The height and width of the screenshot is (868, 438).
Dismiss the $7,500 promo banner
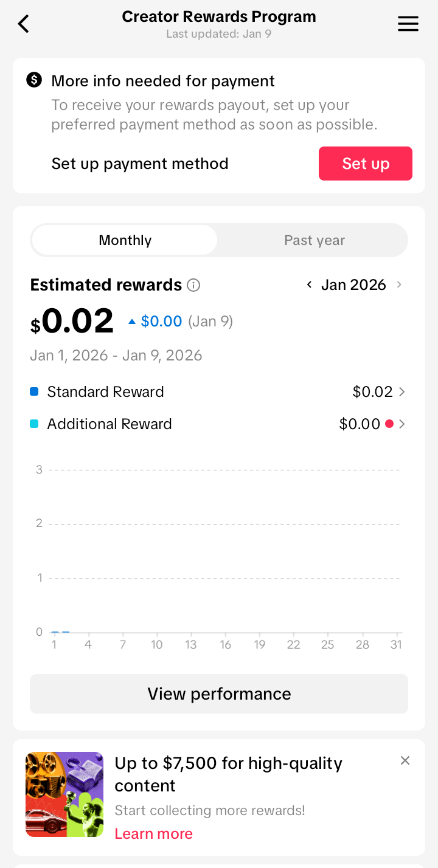coord(405,760)
